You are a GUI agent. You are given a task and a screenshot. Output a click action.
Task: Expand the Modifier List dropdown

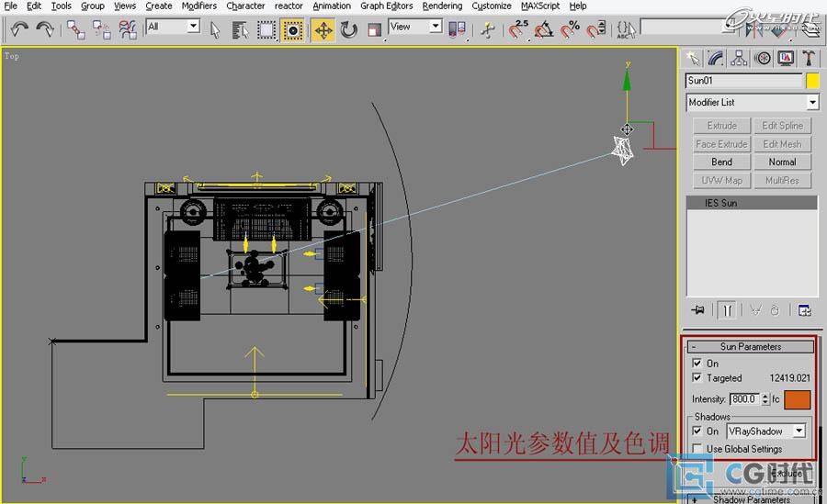[753, 102]
